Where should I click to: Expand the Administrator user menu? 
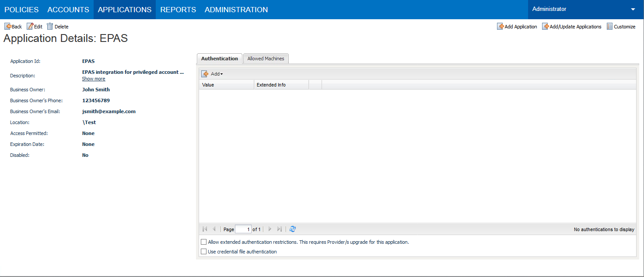[633, 9]
